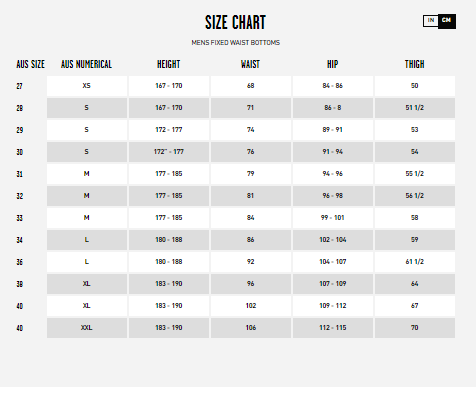Screen dimensions: 476x396
Task: Click the HEIGHT column header
Action: pos(169,64)
